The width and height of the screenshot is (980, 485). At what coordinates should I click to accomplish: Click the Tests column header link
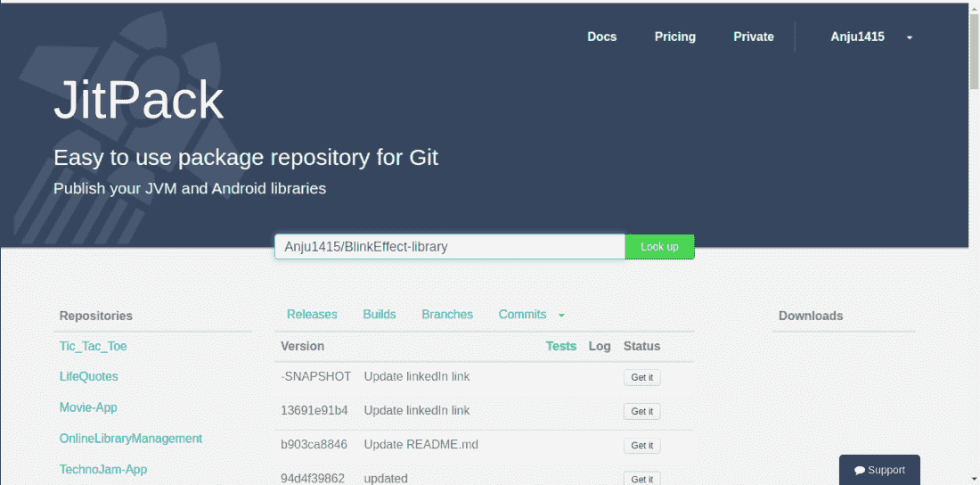560,346
